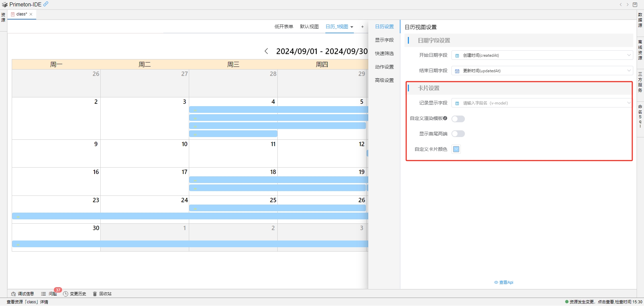Save the current resource via top-right save icon

pyautogui.click(x=635, y=4)
